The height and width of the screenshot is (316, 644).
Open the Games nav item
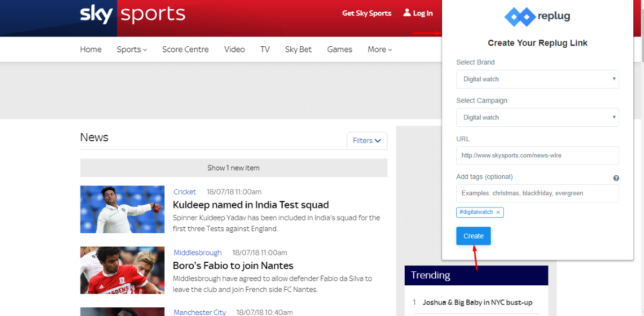click(340, 49)
